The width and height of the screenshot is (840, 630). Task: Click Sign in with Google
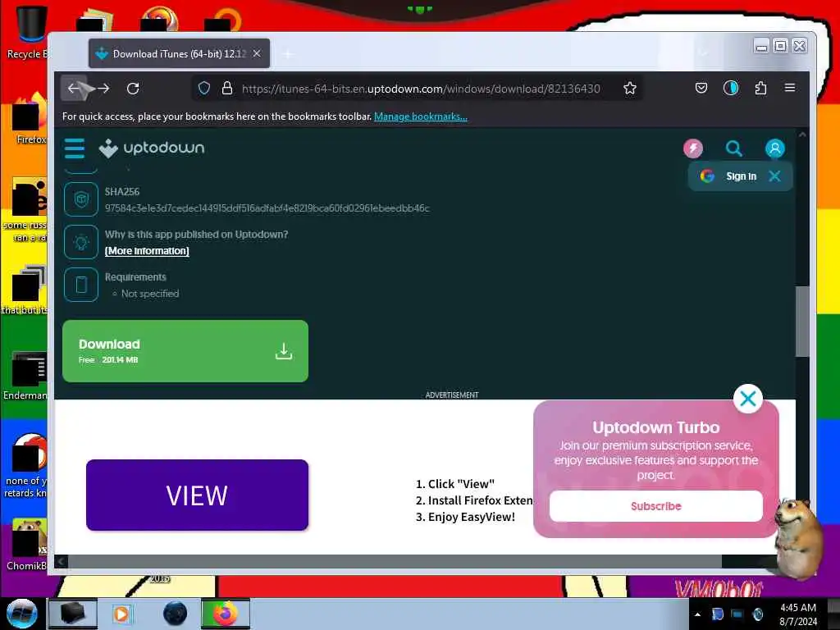(x=741, y=176)
